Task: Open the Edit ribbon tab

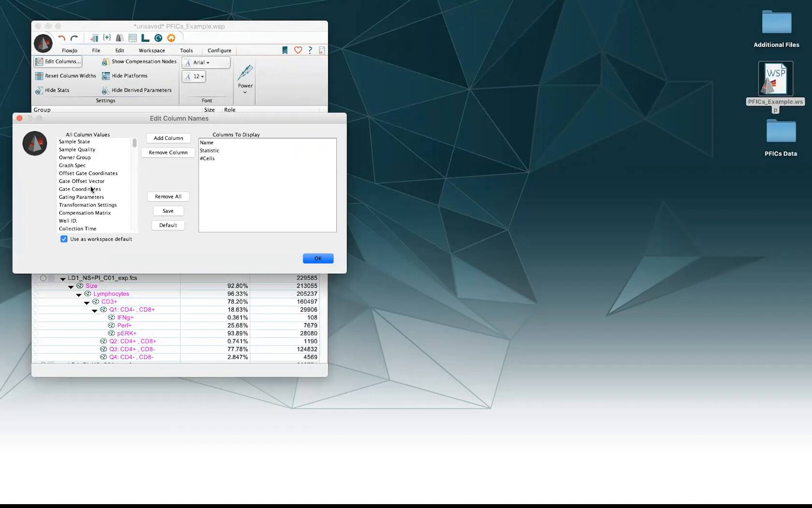Action: point(120,50)
